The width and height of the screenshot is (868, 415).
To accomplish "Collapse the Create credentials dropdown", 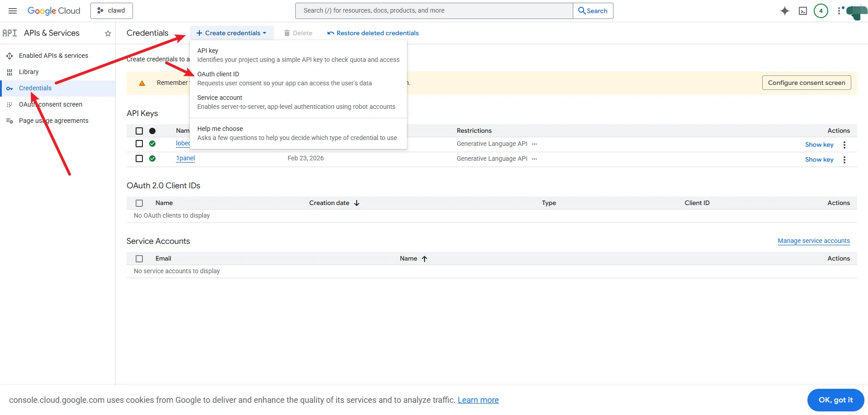I will click(x=231, y=33).
